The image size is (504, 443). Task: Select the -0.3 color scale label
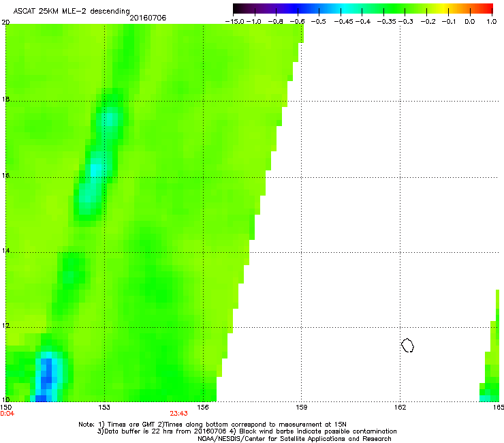pyautogui.click(x=406, y=22)
